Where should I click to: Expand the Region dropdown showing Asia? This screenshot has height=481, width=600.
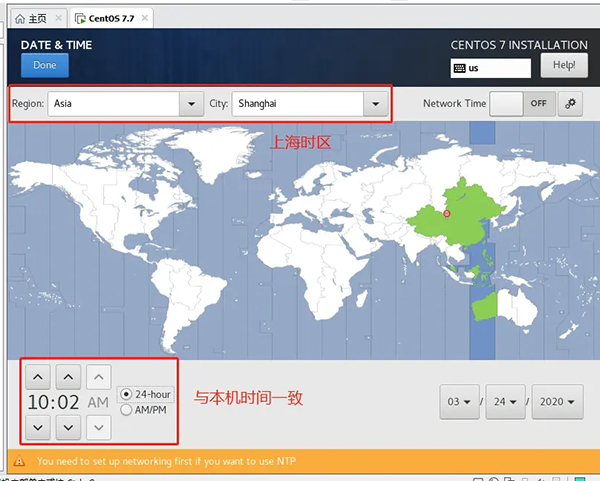click(191, 104)
